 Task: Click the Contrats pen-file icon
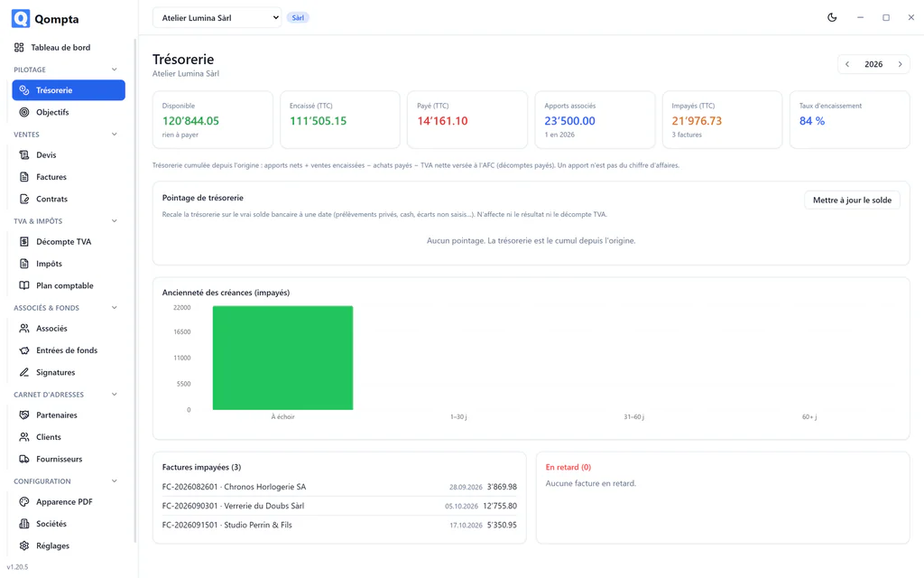tap(24, 199)
